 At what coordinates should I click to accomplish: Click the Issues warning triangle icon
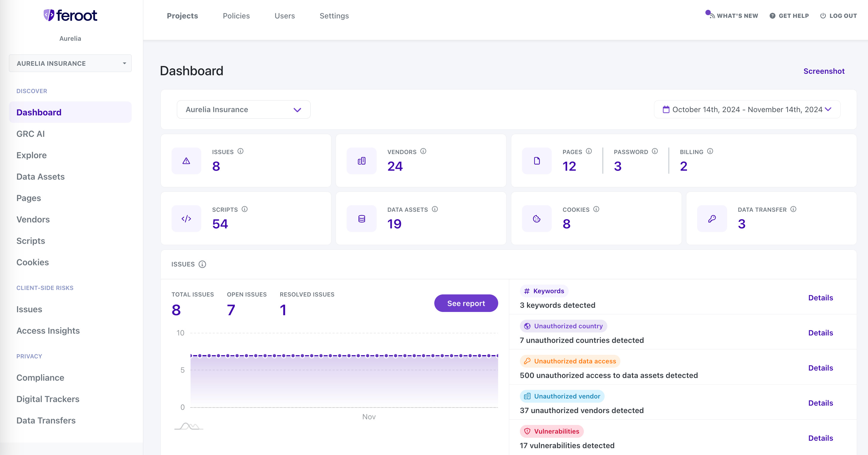pyautogui.click(x=186, y=161)
